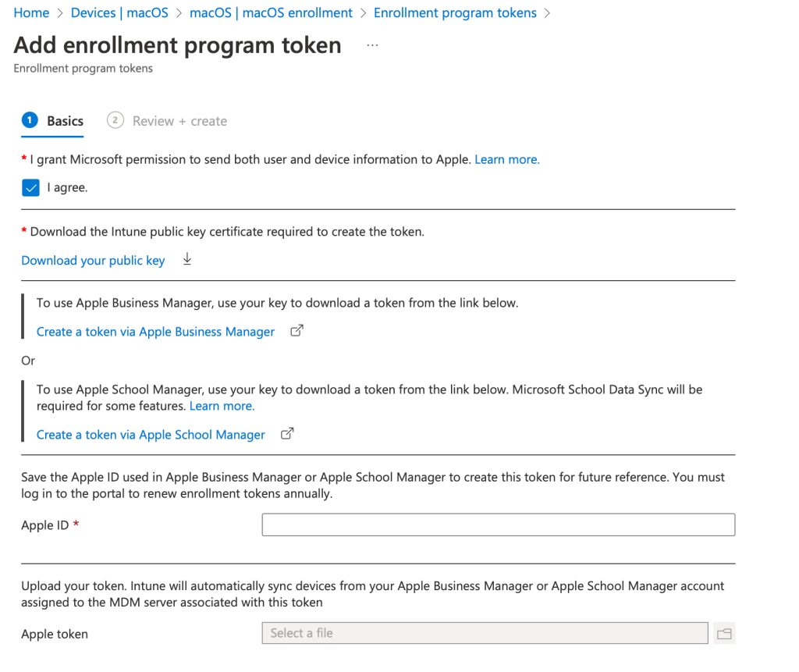Image resolution: width=799 pixels, height=672 pixels.
Task: Click the folder browse icon for Apple token
Action: [724, 633]
